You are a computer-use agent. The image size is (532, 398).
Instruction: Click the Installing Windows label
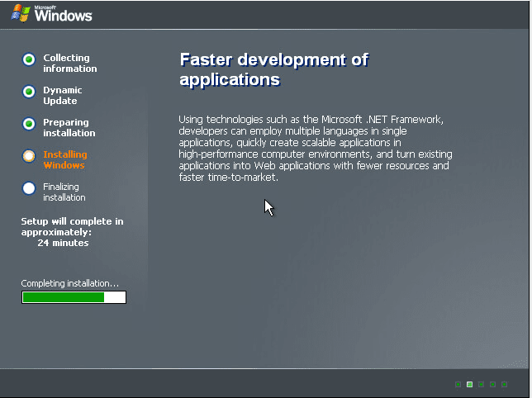pyautogui.click(x=65, y=159)
